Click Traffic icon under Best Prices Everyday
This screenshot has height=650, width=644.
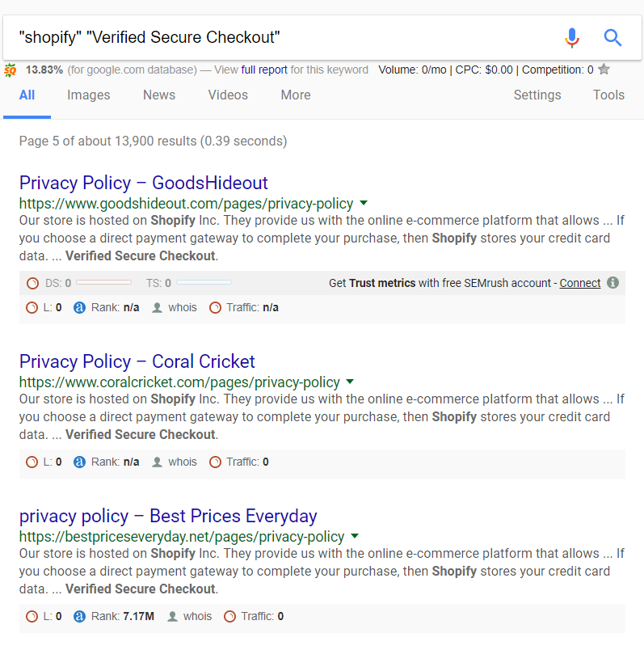(x=230, y=616)
